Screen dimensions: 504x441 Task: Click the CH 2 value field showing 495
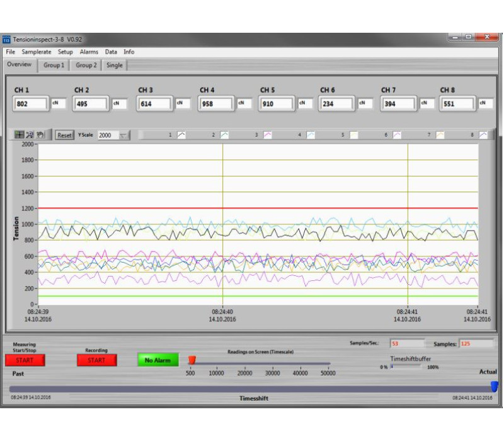coord(90,104)
